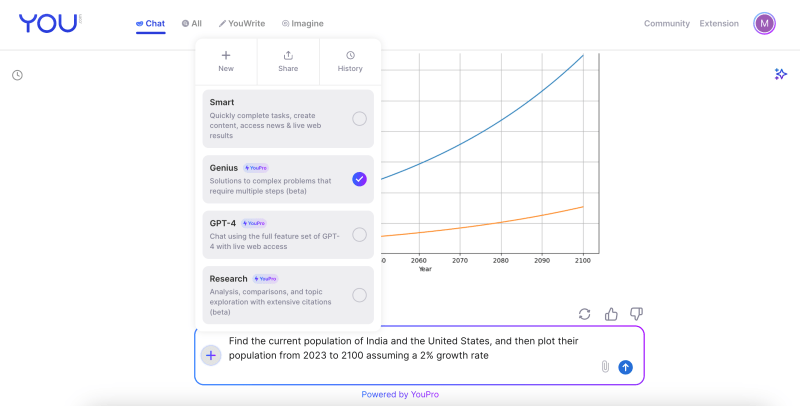This screenshot has height=406, width=800.
Task: Send the query with blue arrow button
Action: pos(626,367)
